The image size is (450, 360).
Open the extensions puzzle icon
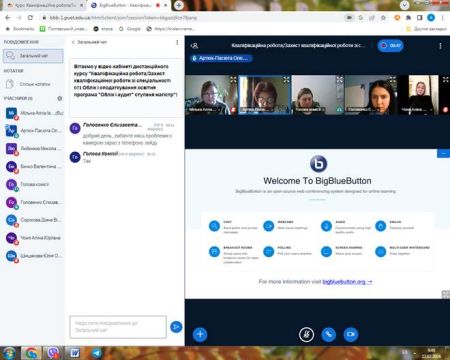coord(408,18)
